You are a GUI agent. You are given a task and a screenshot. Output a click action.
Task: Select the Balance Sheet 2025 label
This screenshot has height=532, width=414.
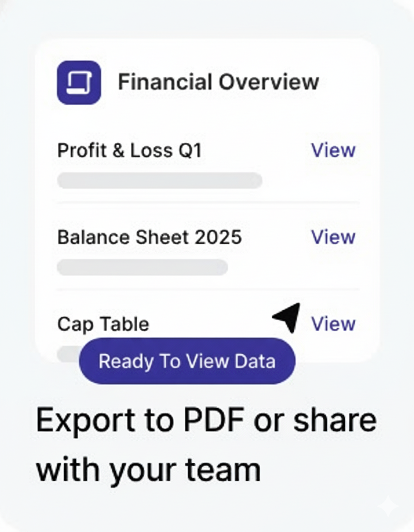tap(149, 237)
